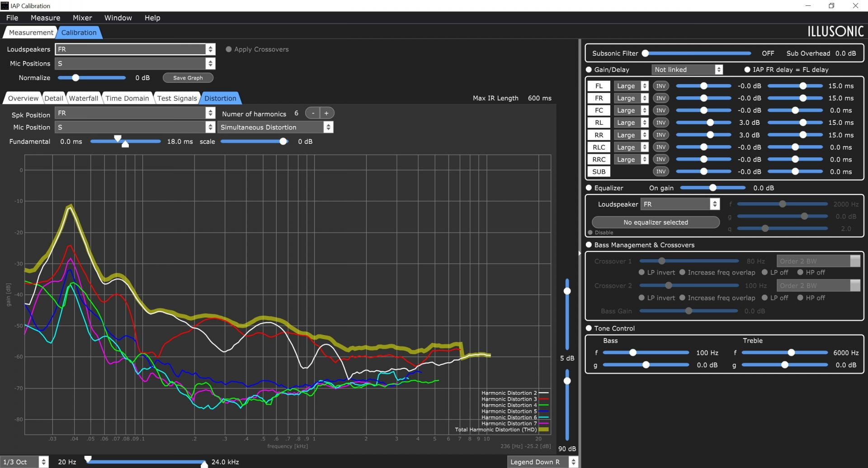The width and height of the screenshot is (868, 468).
Task: Toggle Apply Crossovers option
Action: [229, 49]
